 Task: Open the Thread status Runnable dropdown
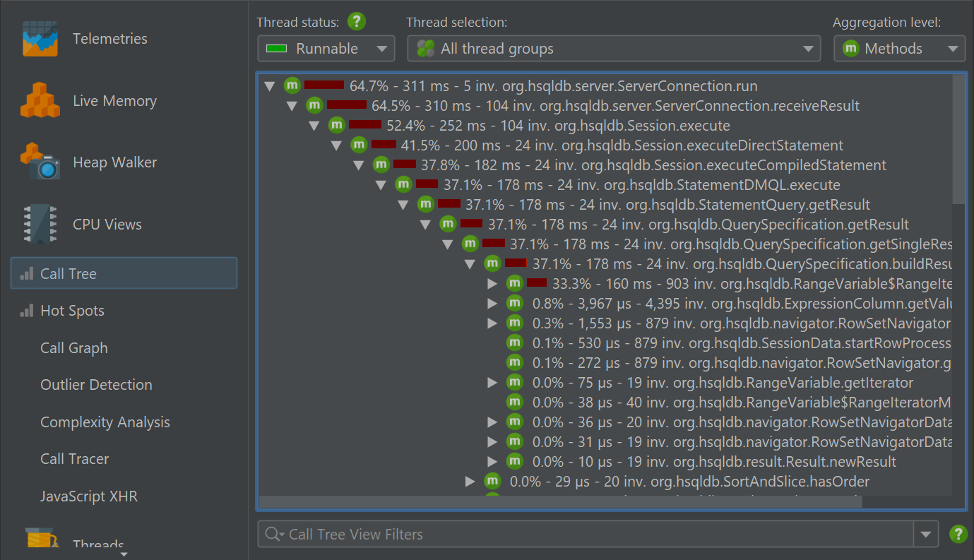pos(325,49)
